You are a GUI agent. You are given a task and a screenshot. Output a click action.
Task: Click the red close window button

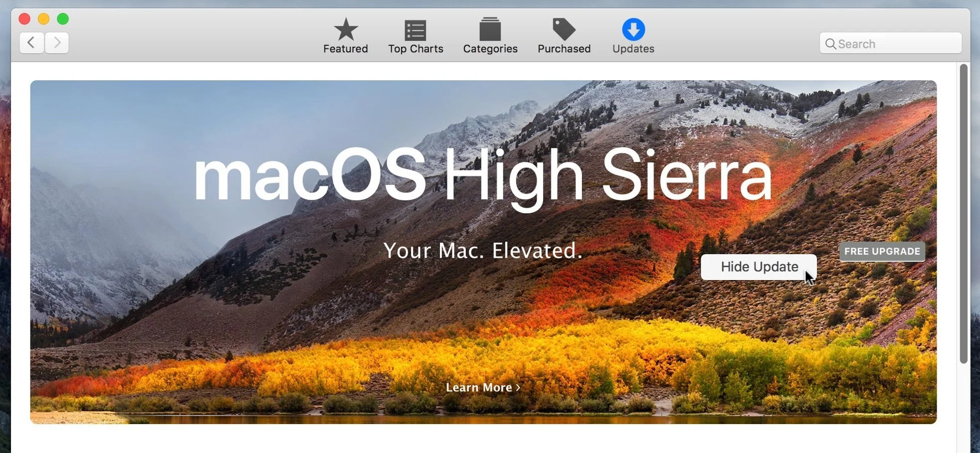tap(24, 19)
